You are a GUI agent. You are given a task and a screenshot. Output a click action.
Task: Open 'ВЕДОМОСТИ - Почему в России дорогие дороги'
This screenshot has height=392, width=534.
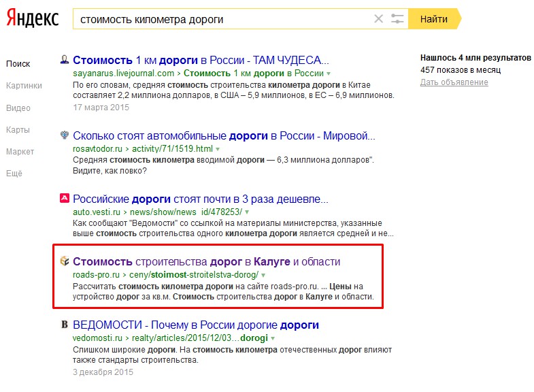(196, 325)
